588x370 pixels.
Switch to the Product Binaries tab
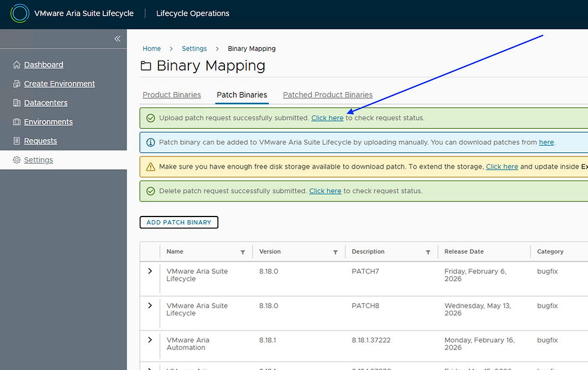(172, 95)
